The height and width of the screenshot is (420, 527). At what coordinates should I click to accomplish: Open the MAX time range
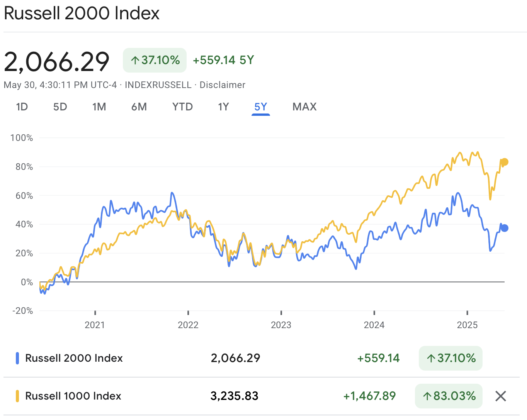point(304,107)
